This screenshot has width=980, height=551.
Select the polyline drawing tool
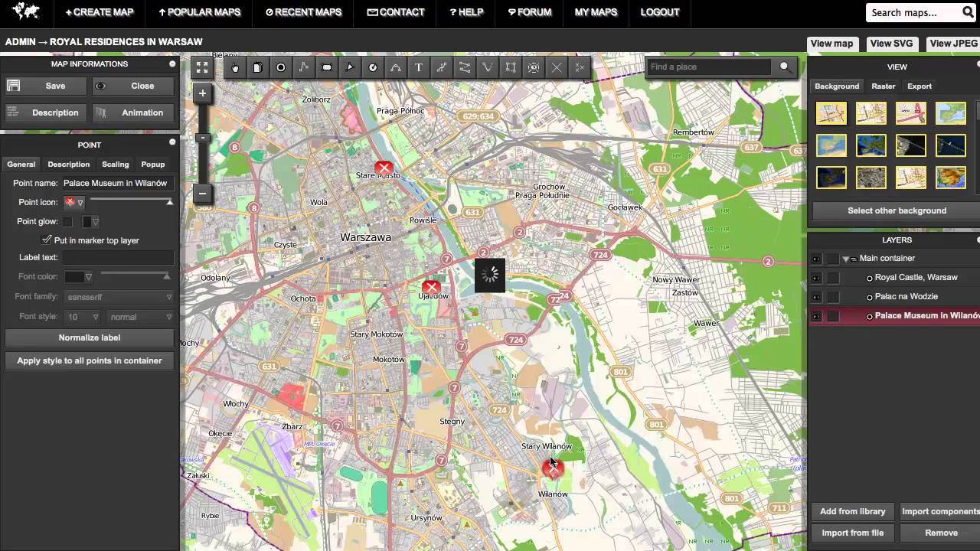click(x=304, y=67)
